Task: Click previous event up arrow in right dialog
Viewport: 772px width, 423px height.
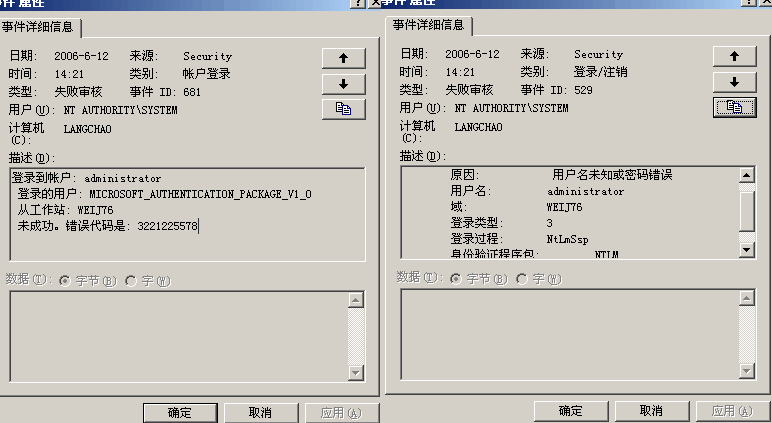Action: pyautogui.click(x=735, y=56)
